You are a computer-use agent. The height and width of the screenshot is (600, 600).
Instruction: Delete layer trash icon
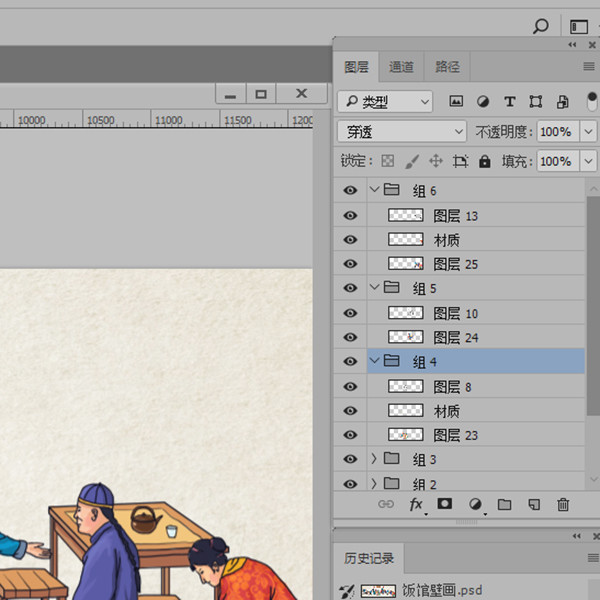[x=563, y=504]
